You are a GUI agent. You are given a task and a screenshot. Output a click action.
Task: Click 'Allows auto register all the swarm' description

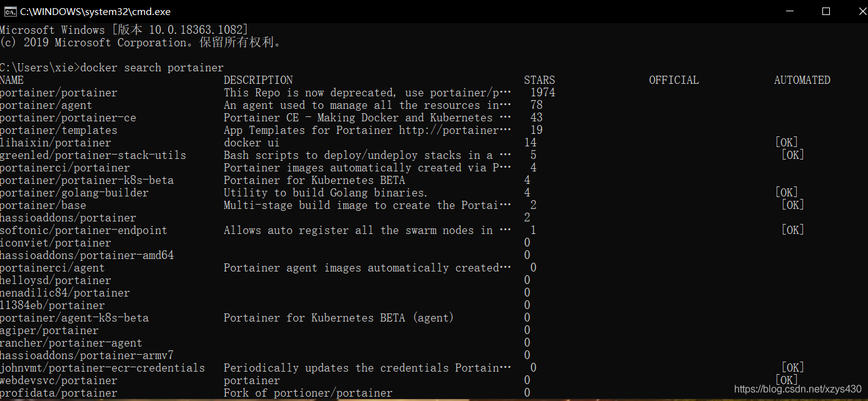pyautogui.click(x=368, y=230)
